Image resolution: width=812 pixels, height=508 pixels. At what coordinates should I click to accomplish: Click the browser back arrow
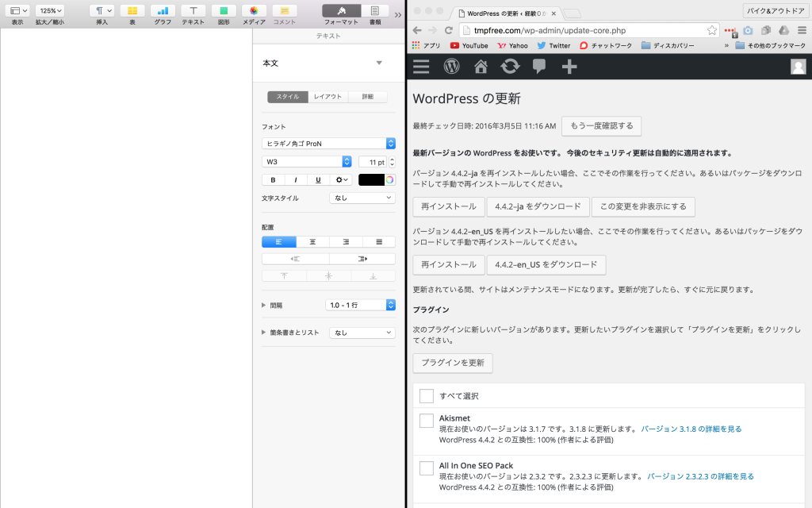(x=417, y=30)
